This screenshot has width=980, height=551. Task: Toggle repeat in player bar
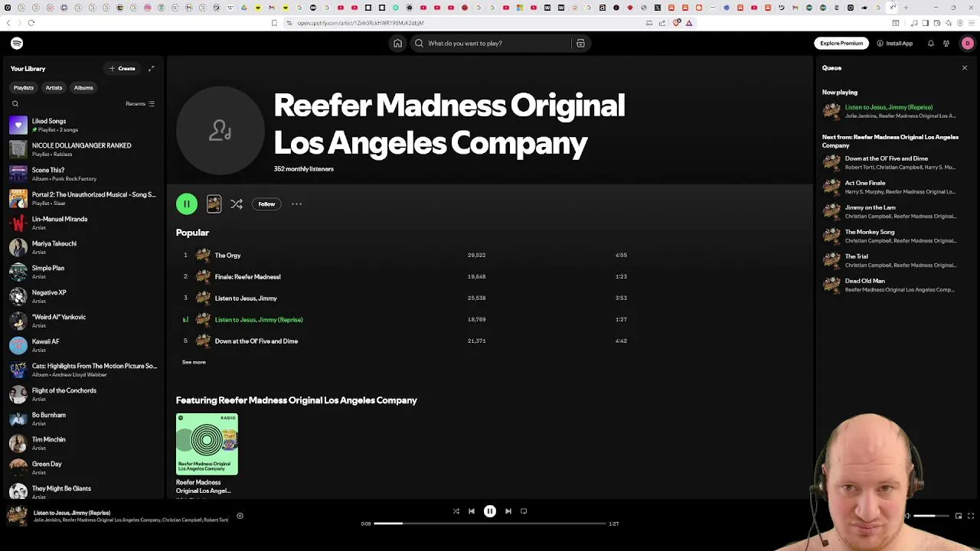pyautogui.click(x=524, y=511)
